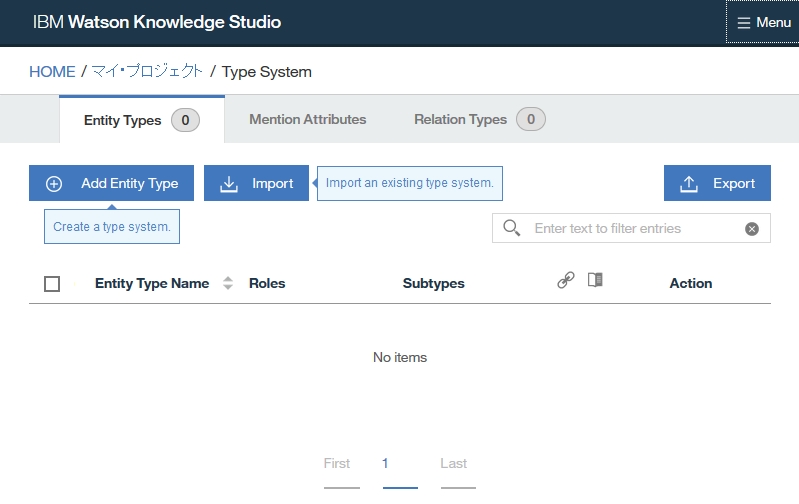Click the book column icon
This screenshot has width=799, height=504.
596,280
